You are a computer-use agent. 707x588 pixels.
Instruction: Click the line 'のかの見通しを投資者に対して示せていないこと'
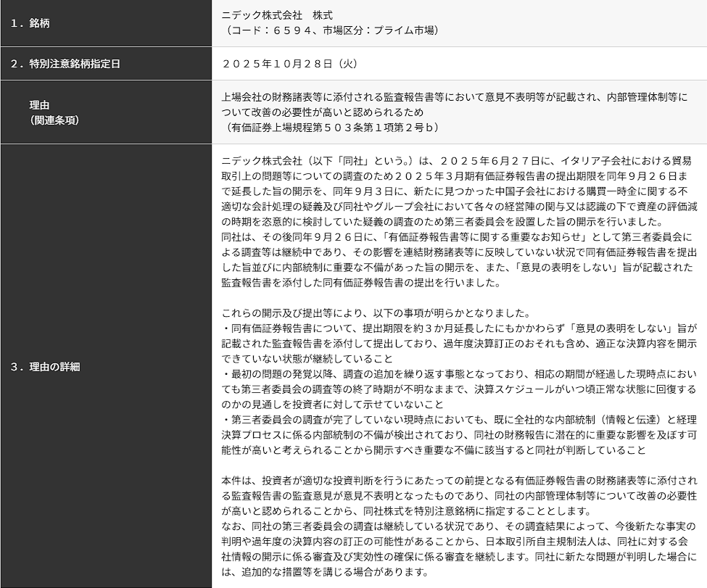(x=332, y=405)
